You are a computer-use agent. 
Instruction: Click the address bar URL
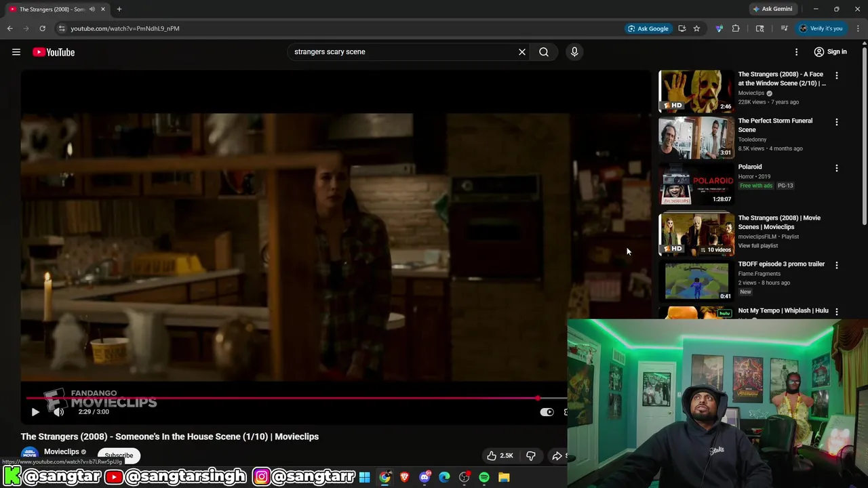[125, 28]
